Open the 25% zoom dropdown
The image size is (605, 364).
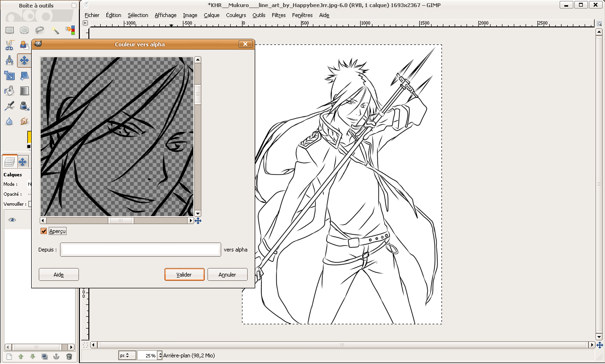160,355
